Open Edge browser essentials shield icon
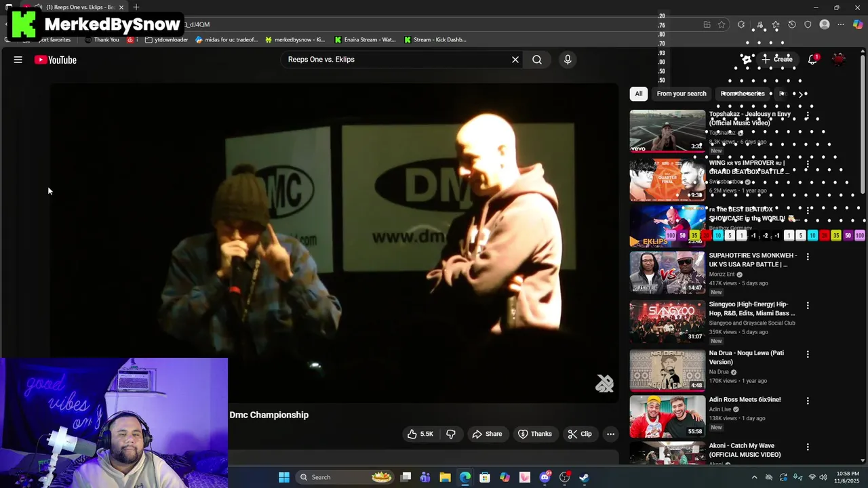 tap(808, 24)
